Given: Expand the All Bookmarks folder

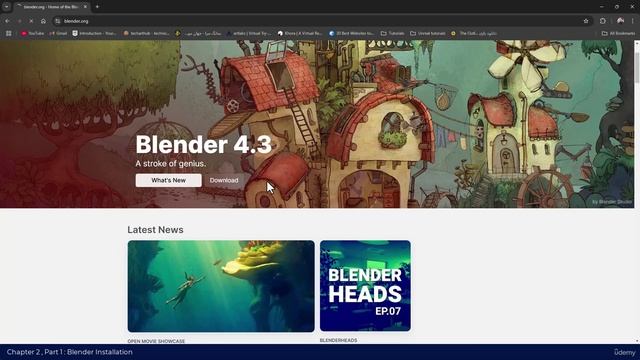Looking at the screenshot, I should pyautogui.click(x=618, y=33).
